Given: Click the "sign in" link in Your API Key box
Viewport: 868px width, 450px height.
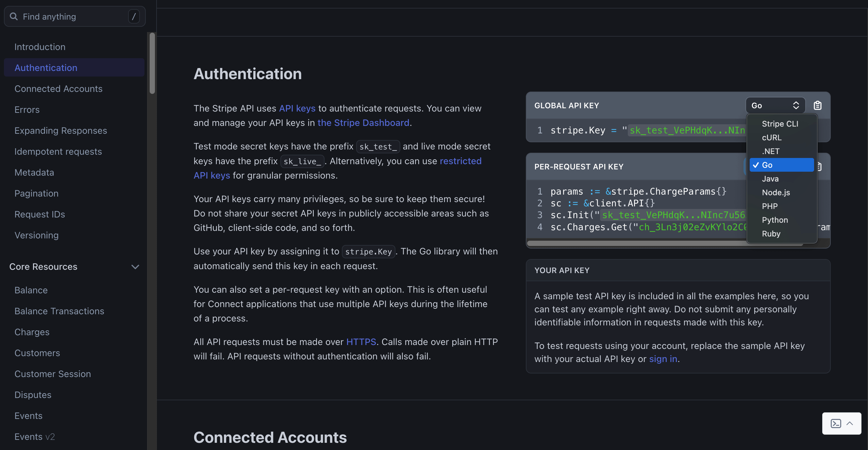Looking at the screenshot, I should coord(662,359).
